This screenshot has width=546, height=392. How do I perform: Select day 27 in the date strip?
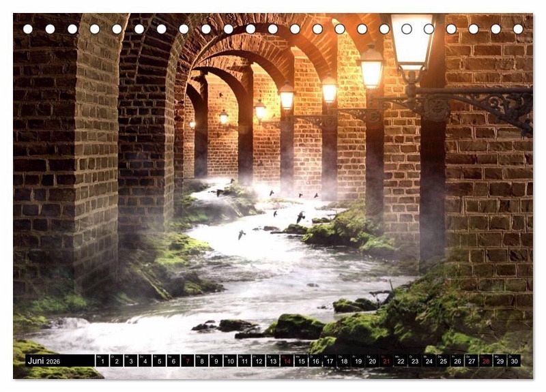coord(472,361)
